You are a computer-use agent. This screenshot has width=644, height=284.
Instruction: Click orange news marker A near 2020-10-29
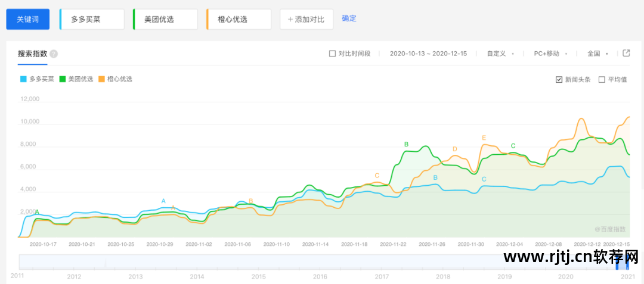coord(173,208)
